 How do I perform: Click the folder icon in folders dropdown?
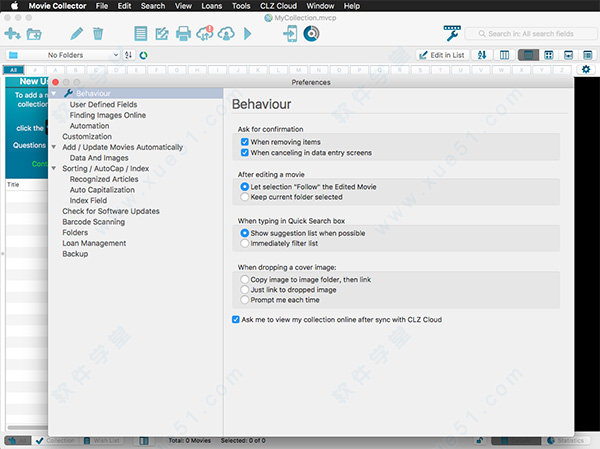pos(13,55)
